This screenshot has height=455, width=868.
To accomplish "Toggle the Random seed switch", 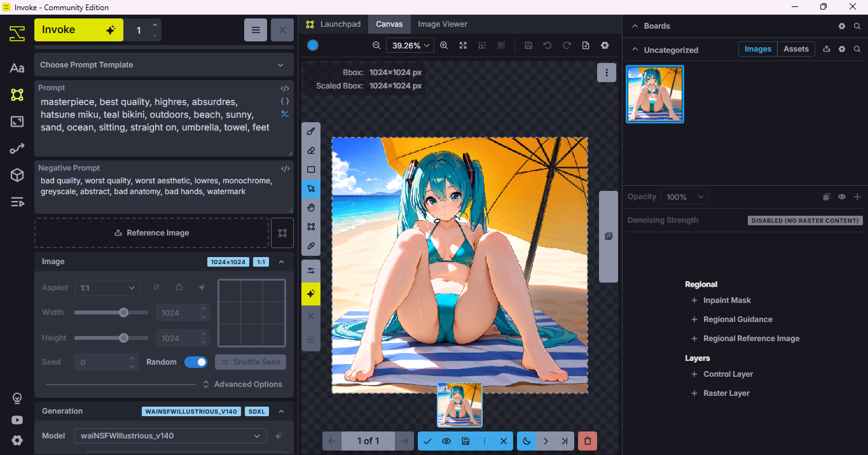I will click(x=195, y=362).
